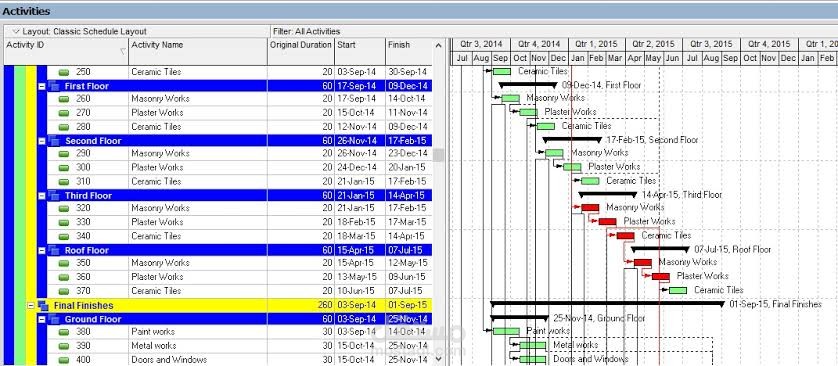The height and width of the screenshot is (366, 838).
Task: Click the WBS icon beside First Floor
Action: [53, 85]
